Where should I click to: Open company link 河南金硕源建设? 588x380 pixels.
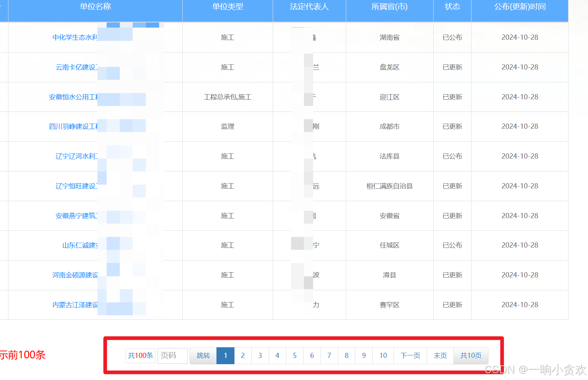pos(75,275)
